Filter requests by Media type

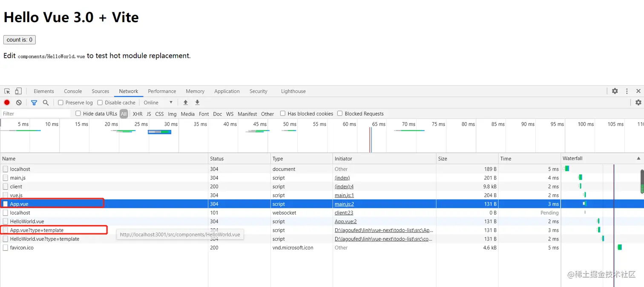click(x=187, y=114)
